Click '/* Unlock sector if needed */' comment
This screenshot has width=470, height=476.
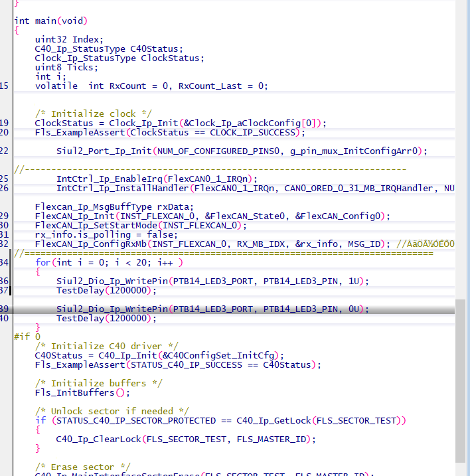click(x=112, y=412)
